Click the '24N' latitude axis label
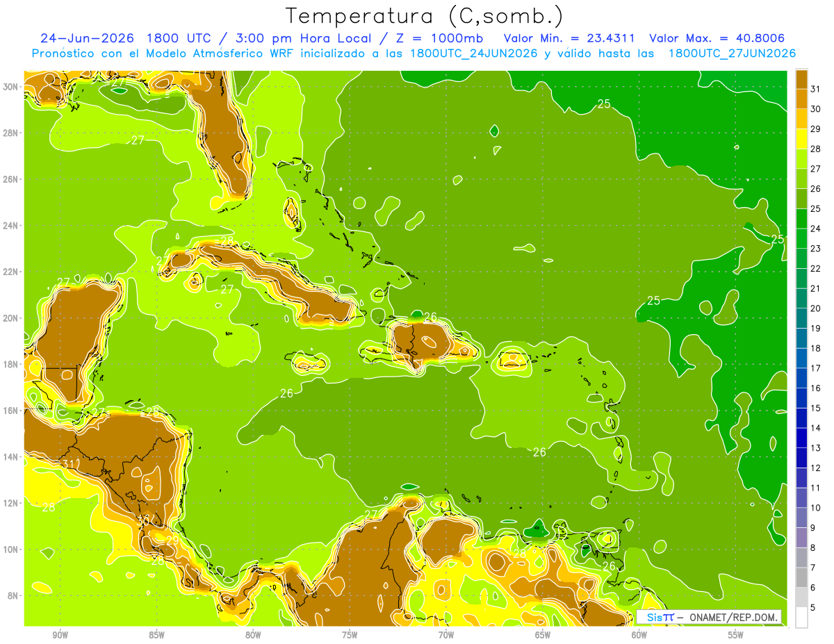Screen dimensions: 834x644 (12, 225)
